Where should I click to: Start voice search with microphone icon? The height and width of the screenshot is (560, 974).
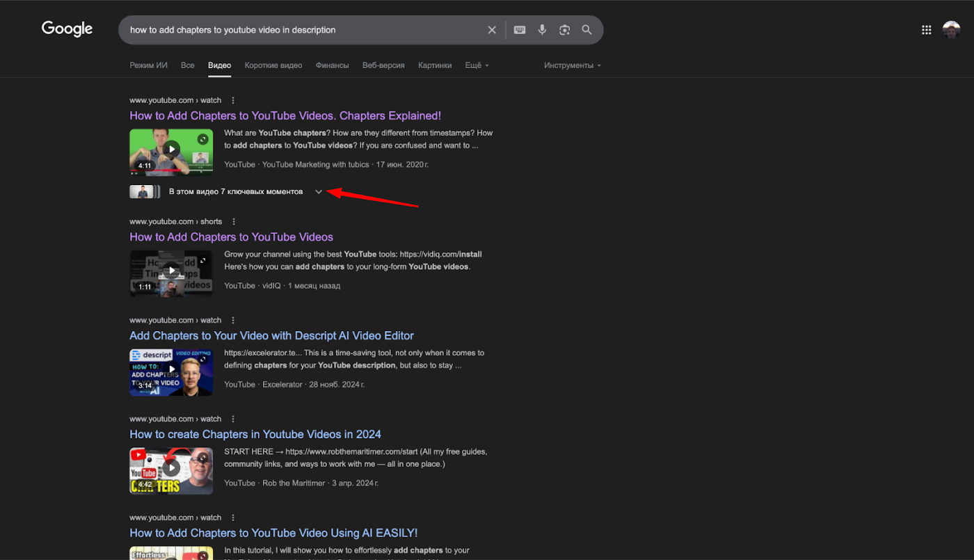(x=542, y=30)
